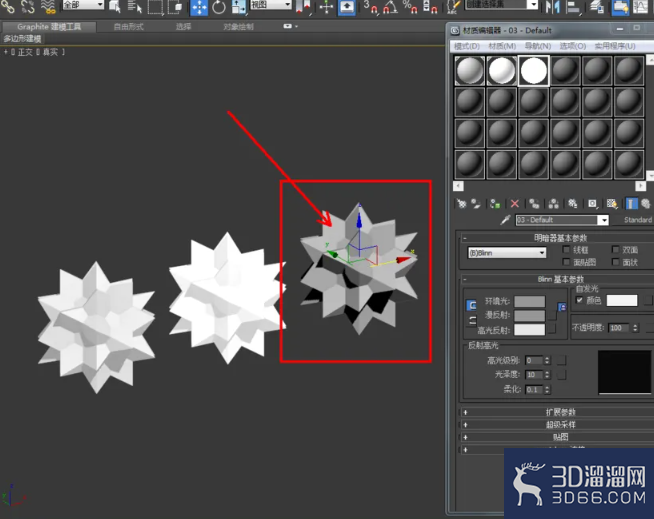Click the Select Object tool icon

115,7
